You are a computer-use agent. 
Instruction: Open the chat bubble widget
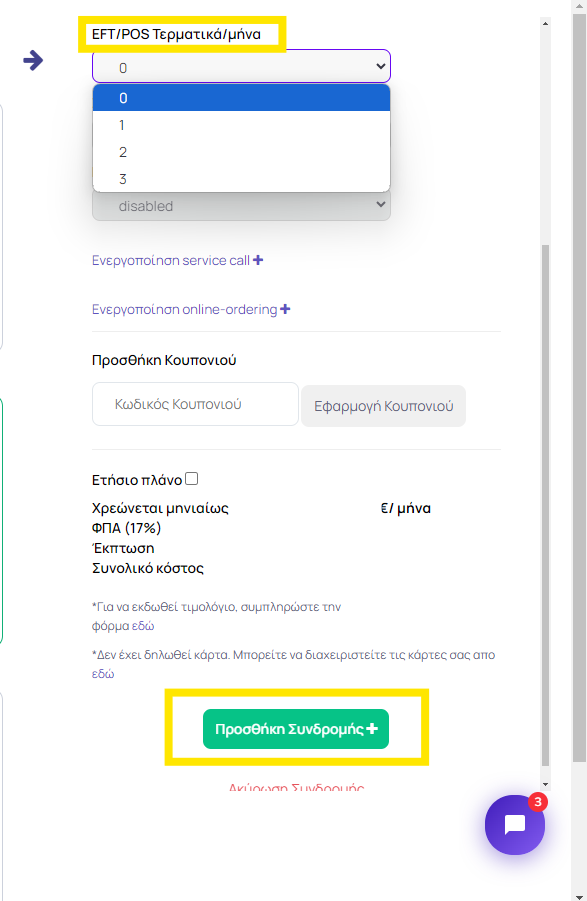click(x=514, y=825)
